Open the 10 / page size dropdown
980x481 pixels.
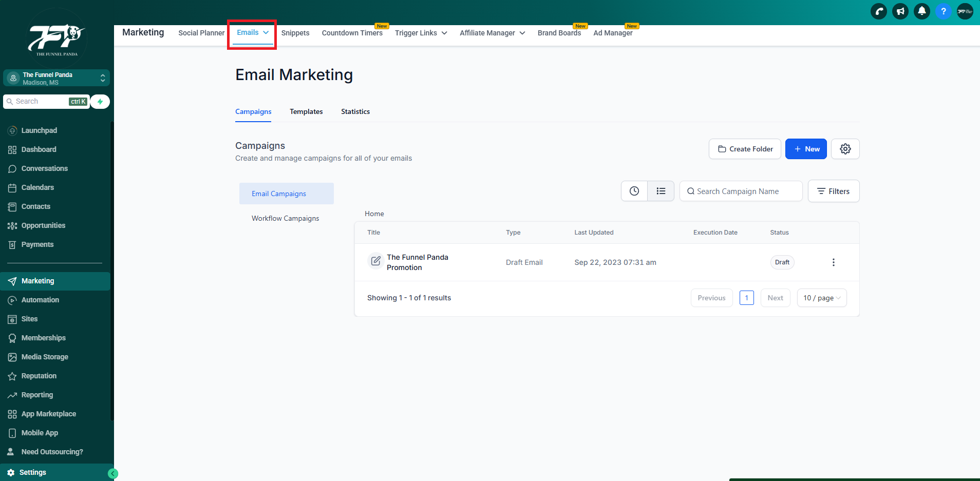tap(821, 298)
